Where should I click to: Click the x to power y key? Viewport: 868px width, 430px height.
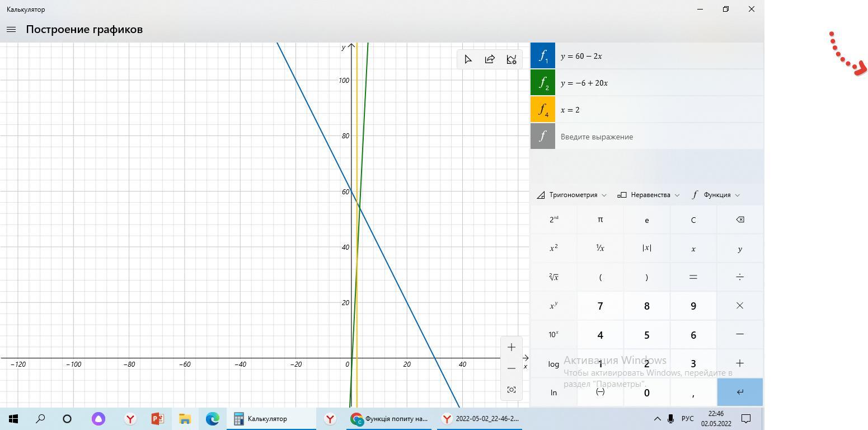(553, 306)
